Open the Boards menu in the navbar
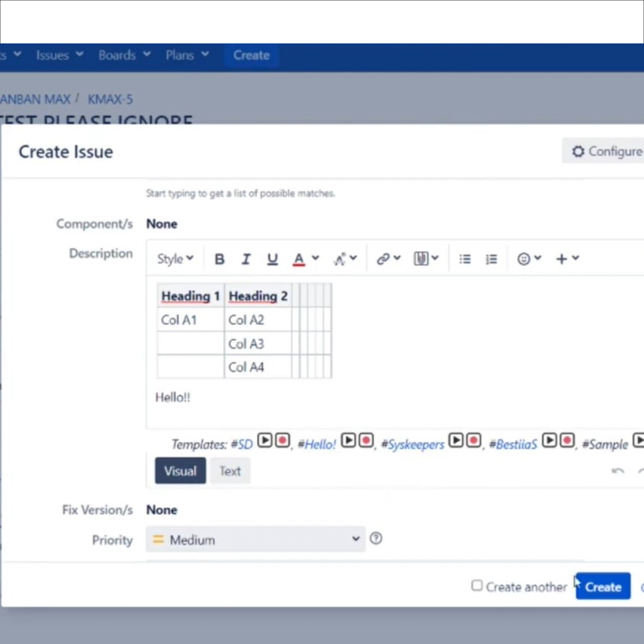 [x=124, y=55]
